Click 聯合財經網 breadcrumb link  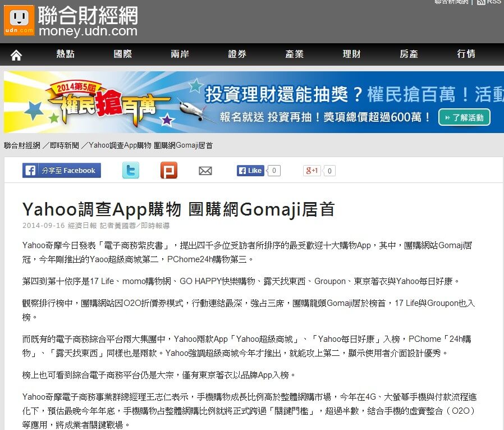pos(22,145)
